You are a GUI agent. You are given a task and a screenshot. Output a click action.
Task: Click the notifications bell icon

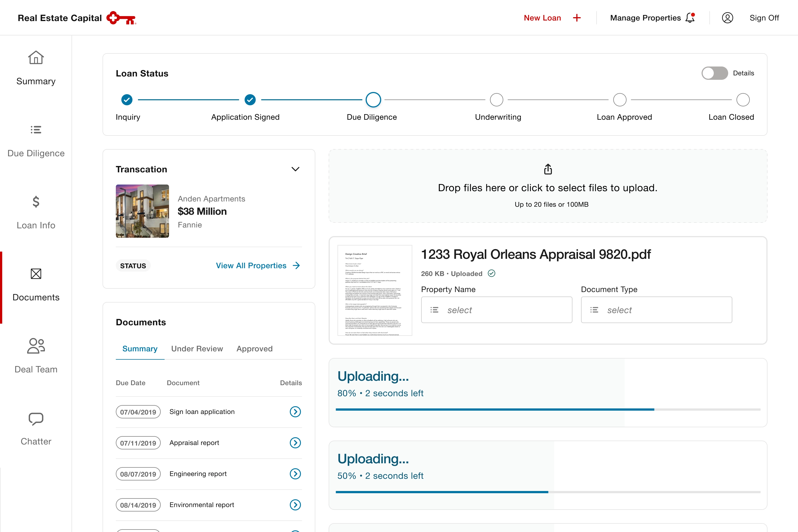point(690,18)
